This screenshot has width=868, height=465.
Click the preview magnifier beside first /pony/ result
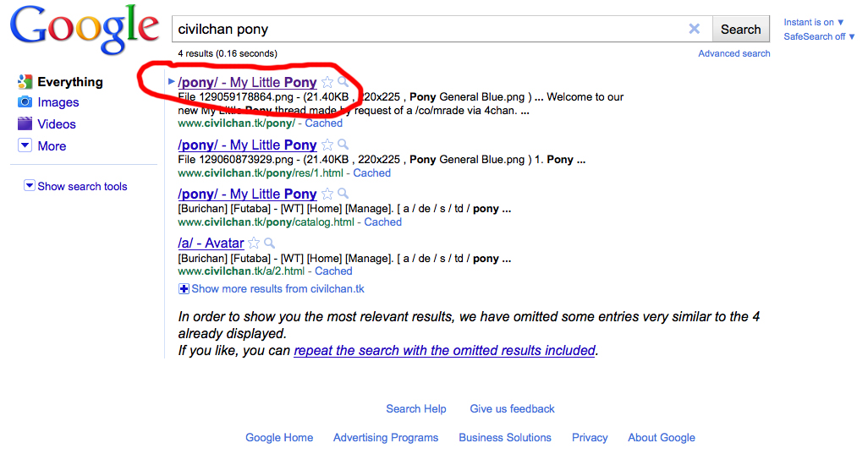[x=343, y=83]
